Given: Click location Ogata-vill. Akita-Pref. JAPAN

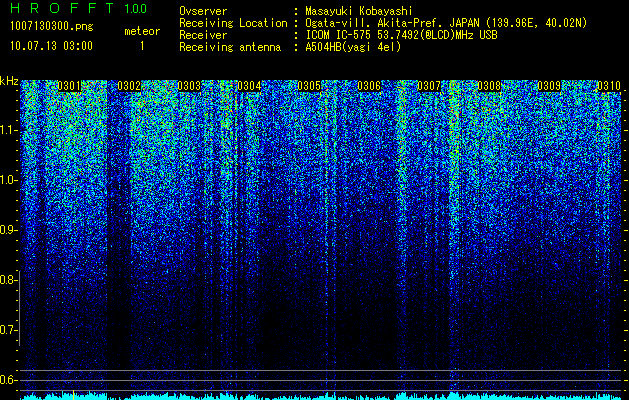Looking at the screenshot, I should pos(446,23).
